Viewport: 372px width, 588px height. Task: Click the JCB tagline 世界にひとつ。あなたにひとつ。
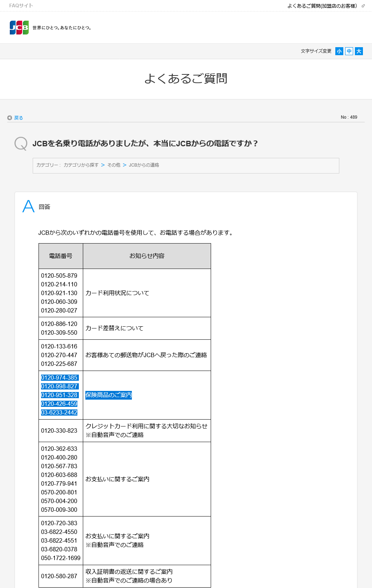[x=62, y=28]
